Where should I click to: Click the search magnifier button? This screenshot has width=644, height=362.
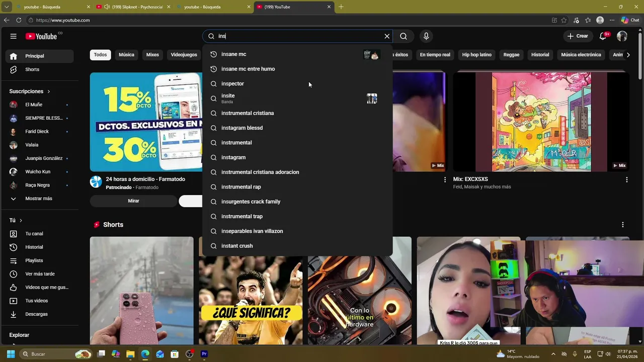[x=404, y=36]
